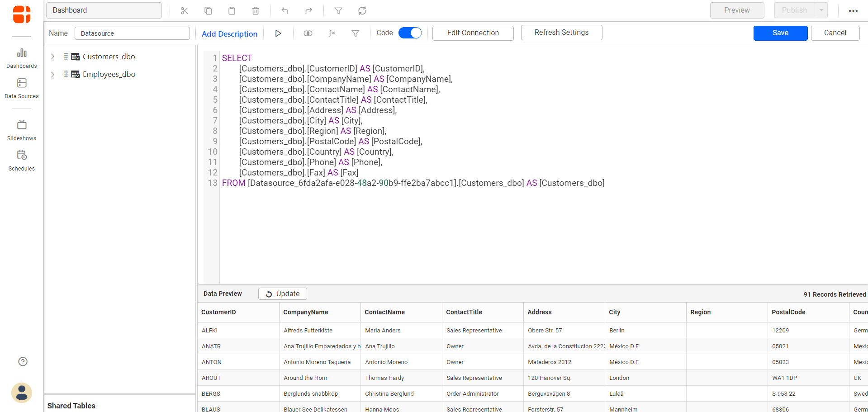The height and width of the screenshot is (412, 868).
Task: Delete using the trash icon
Action: (255, 10)
